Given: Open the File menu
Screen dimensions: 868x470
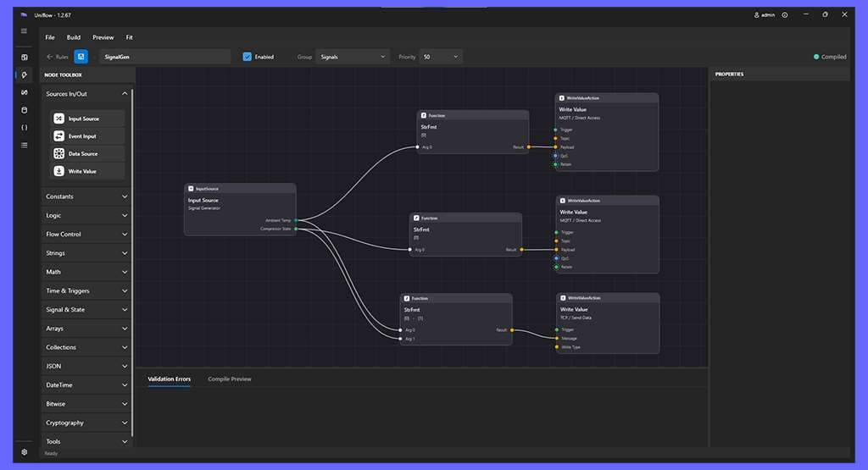Looking at the screenshot, I should (x=50, y=37).
